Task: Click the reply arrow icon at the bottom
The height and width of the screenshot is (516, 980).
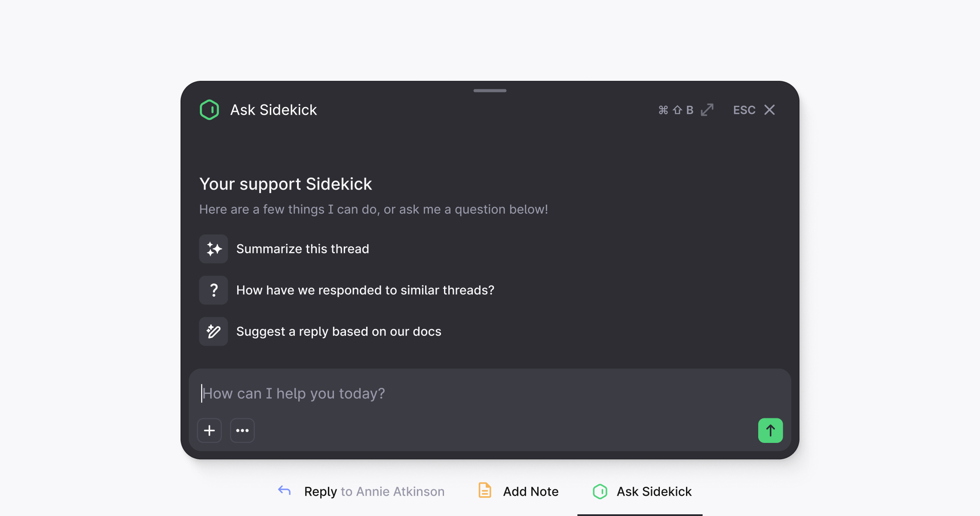Action: [x=285, y=491]
